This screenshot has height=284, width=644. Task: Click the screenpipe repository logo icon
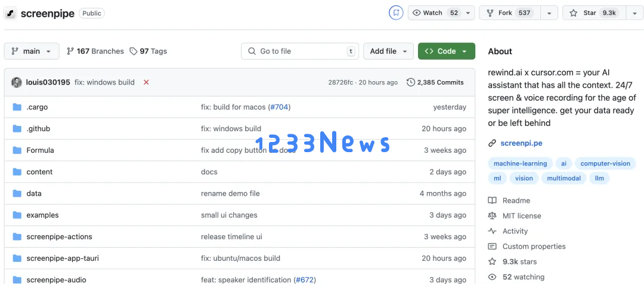point(10,14)
